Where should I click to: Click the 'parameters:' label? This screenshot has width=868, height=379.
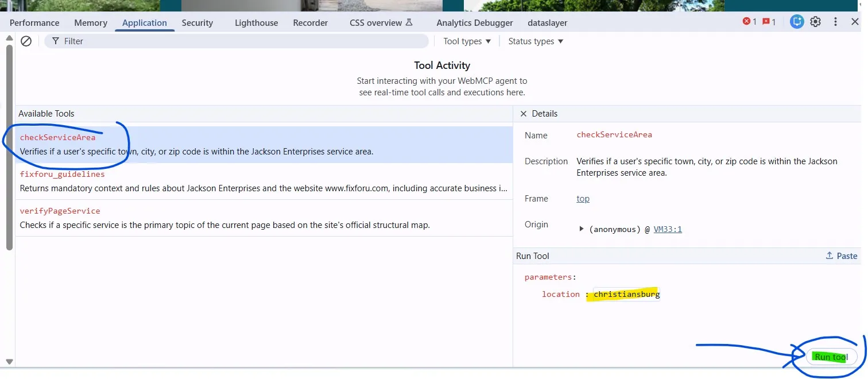(550, 277)
